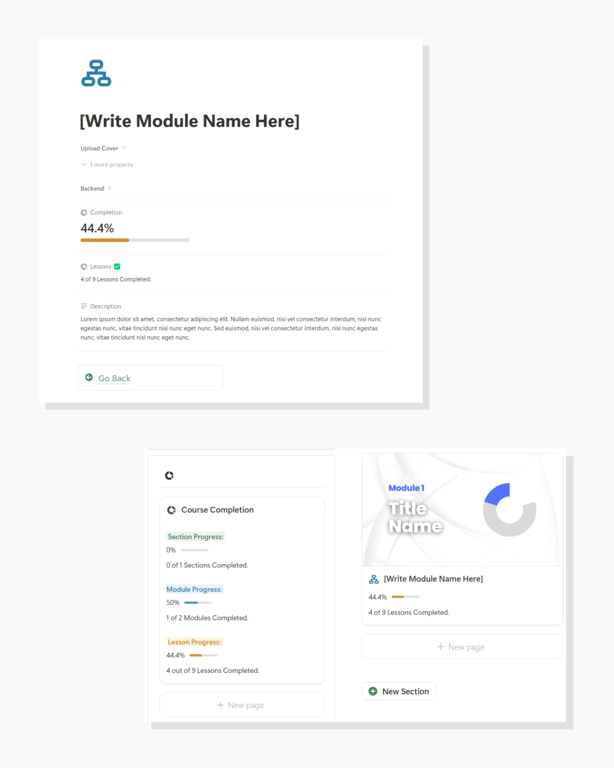Click the Section Progress label

pos(195,537)
